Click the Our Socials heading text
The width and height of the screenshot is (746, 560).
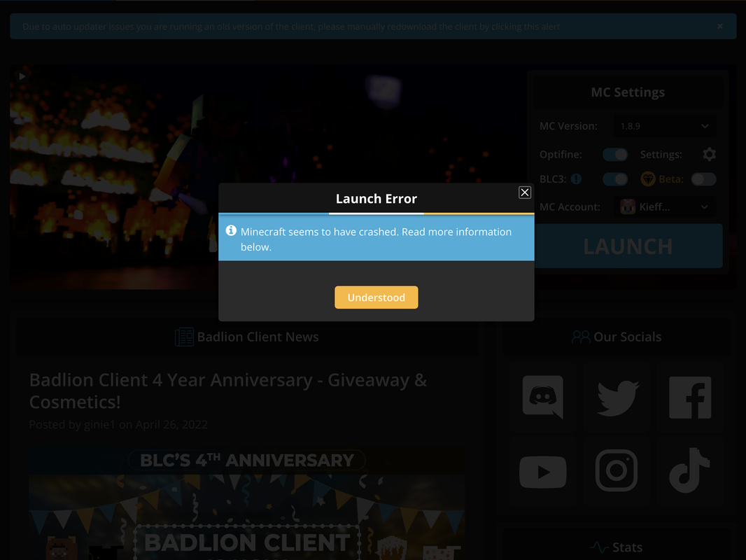click(x=628, y=337)
